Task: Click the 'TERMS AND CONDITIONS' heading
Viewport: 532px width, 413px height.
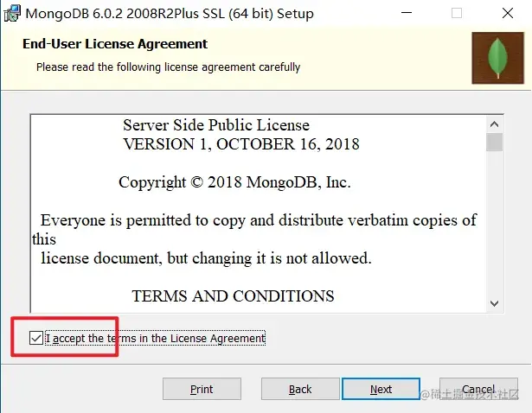Action: 233,295
